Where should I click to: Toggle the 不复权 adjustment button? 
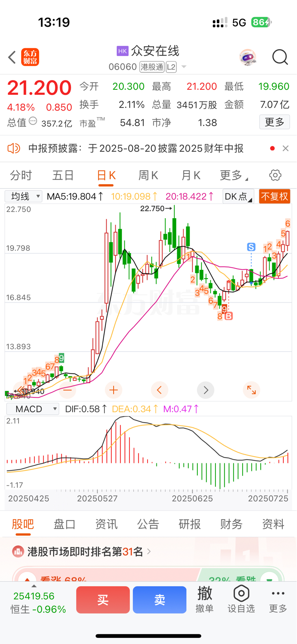click(275, 196)
